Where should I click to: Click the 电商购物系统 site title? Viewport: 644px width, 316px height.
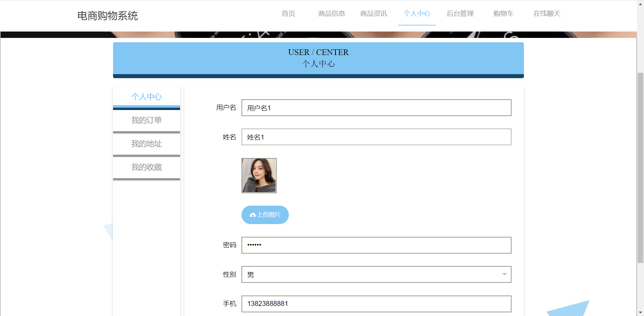coord(107,16)
